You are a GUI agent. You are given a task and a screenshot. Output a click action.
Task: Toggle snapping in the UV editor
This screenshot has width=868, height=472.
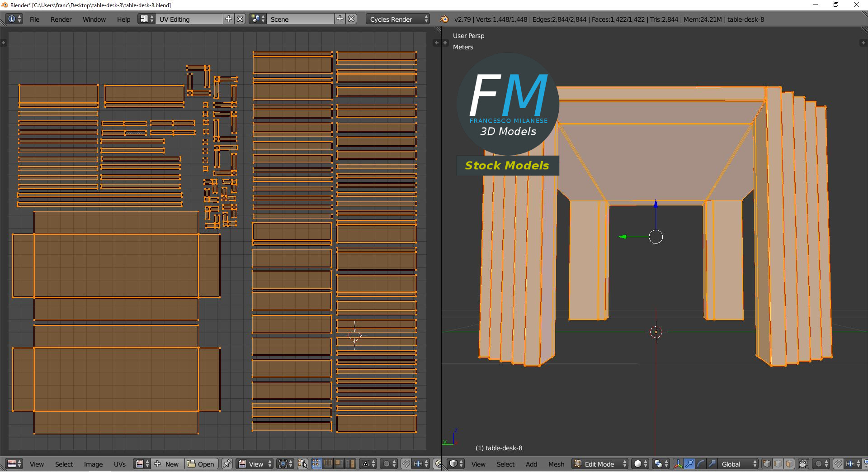(406, 464)
